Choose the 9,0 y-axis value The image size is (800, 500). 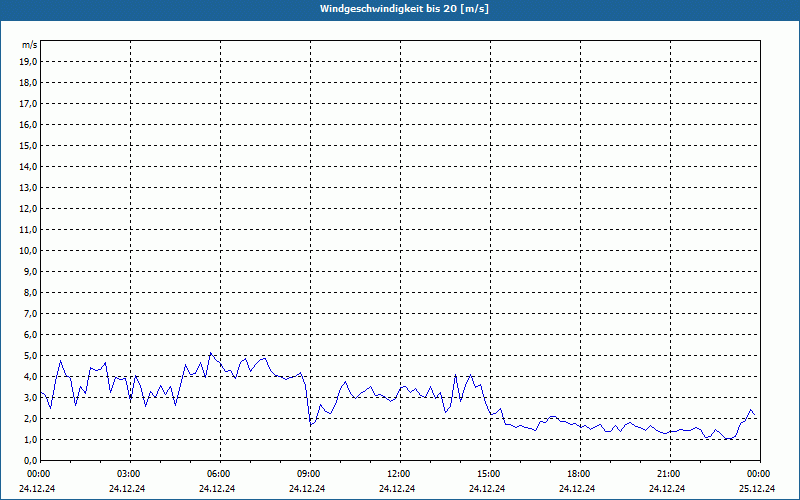pyautogui.click(x=30, y=271)
